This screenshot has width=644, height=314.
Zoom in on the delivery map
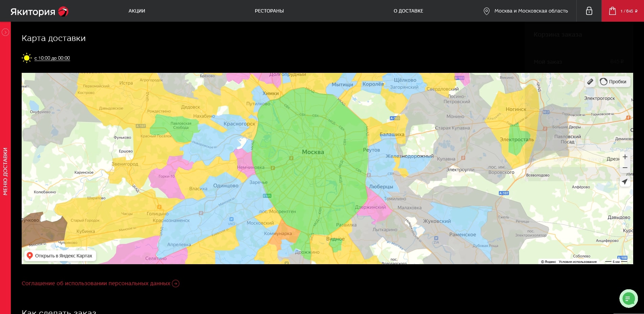click(625, 157)
